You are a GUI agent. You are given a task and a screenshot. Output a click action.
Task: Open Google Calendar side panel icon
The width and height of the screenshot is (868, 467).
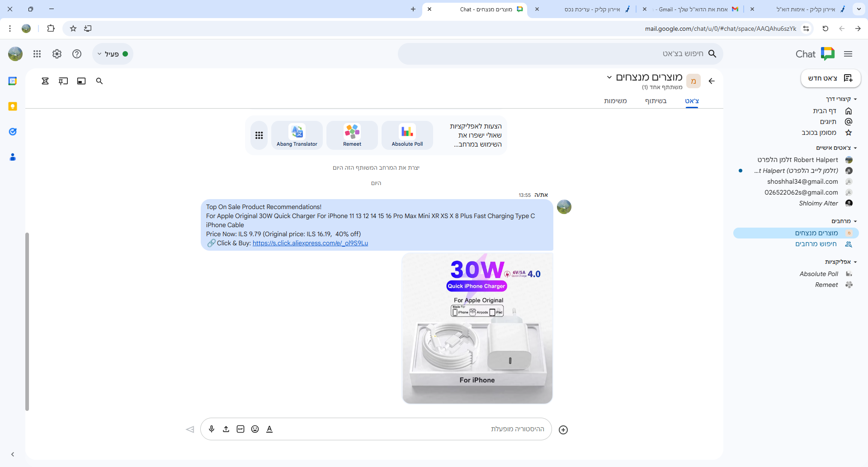(x=13, y=81)
